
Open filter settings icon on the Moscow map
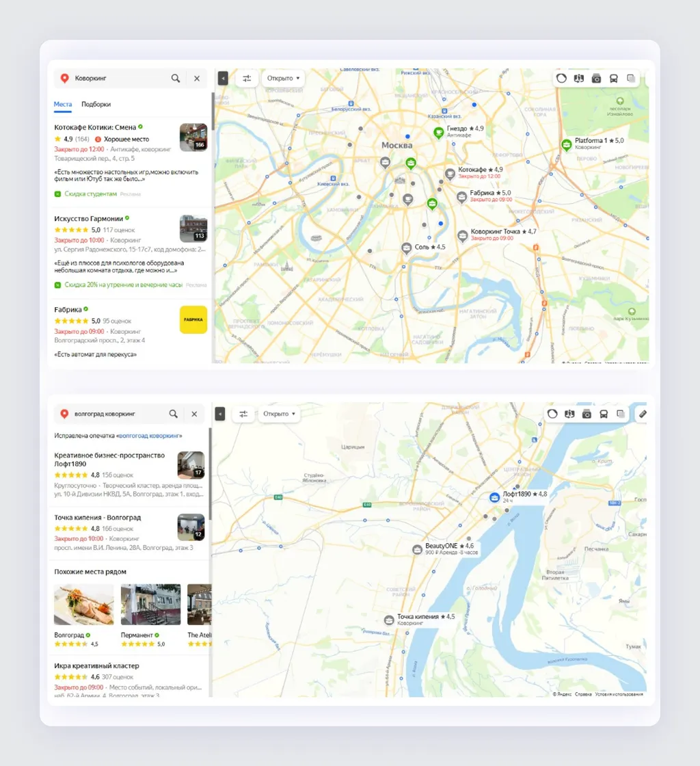pyautogui.click(x=247, y=78)
